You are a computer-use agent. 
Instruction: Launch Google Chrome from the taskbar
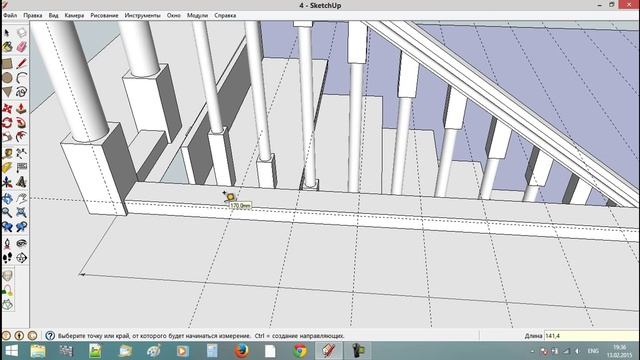point(300,351)
